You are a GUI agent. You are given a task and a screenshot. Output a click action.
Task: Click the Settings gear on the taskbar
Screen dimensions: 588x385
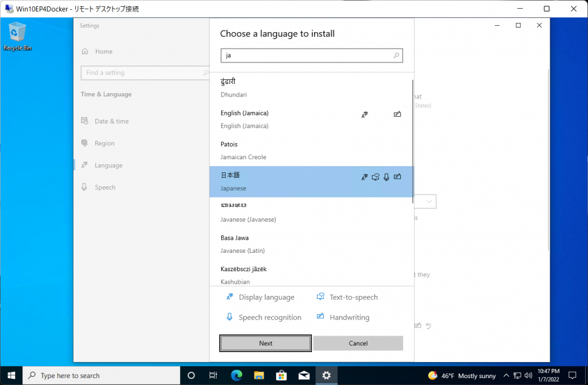(326, 375)
